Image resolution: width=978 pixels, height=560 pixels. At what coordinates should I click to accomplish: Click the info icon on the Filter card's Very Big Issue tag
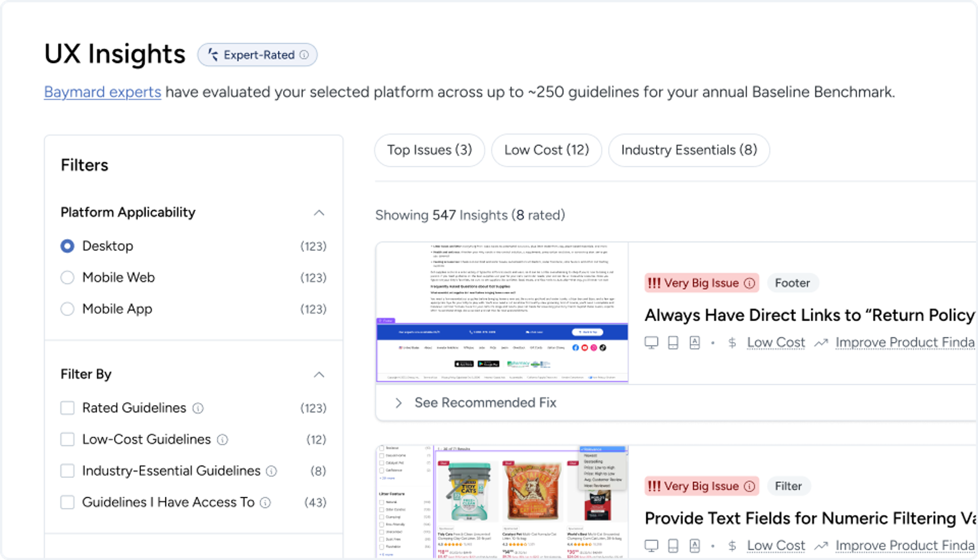tap(750, 486)
